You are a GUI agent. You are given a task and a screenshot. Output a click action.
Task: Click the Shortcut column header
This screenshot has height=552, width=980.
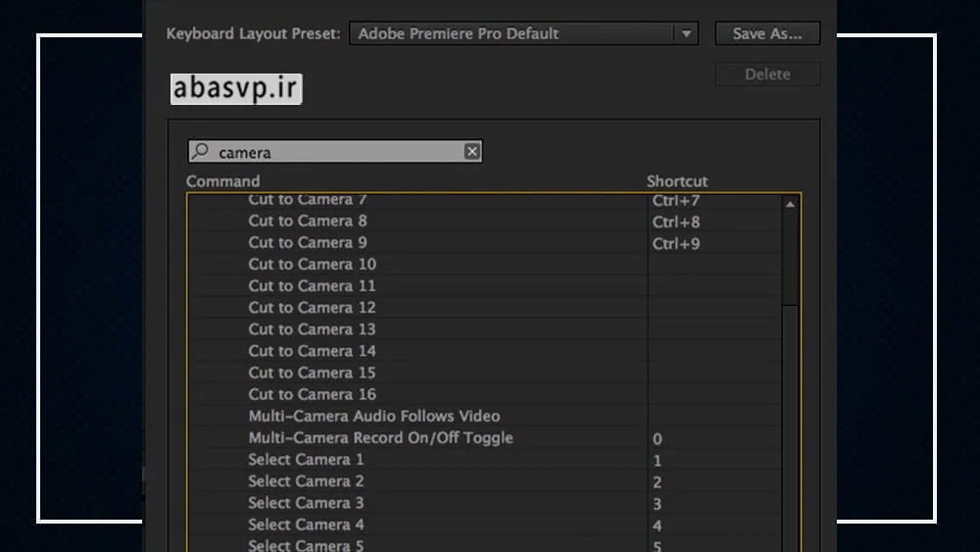tap(677, 181)
